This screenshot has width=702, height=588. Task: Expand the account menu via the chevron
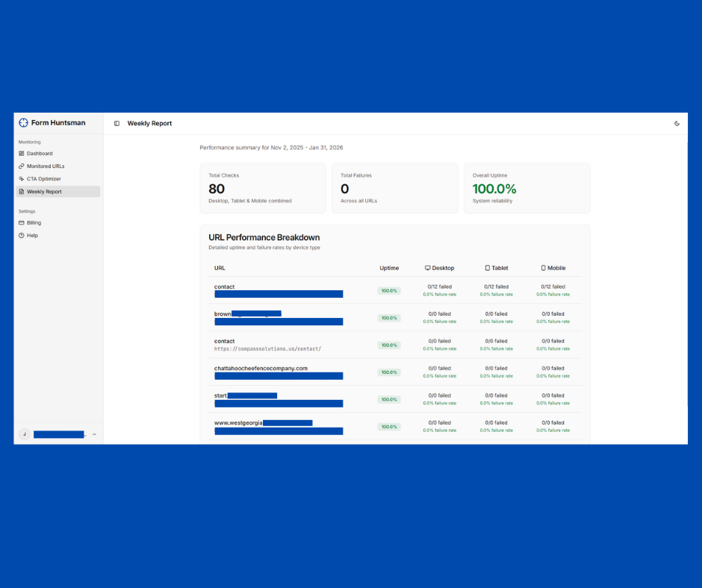pos(94,434)
